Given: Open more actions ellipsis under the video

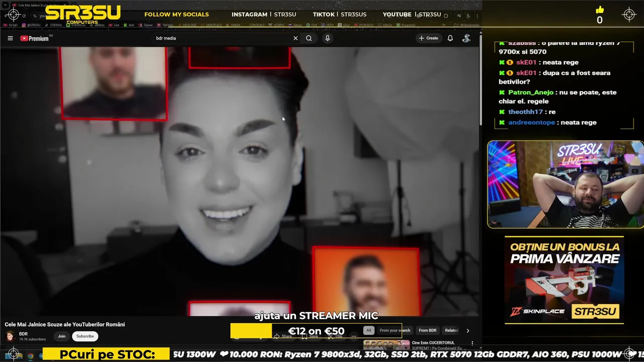Looking at the screenshot, I should click(354, 336).
